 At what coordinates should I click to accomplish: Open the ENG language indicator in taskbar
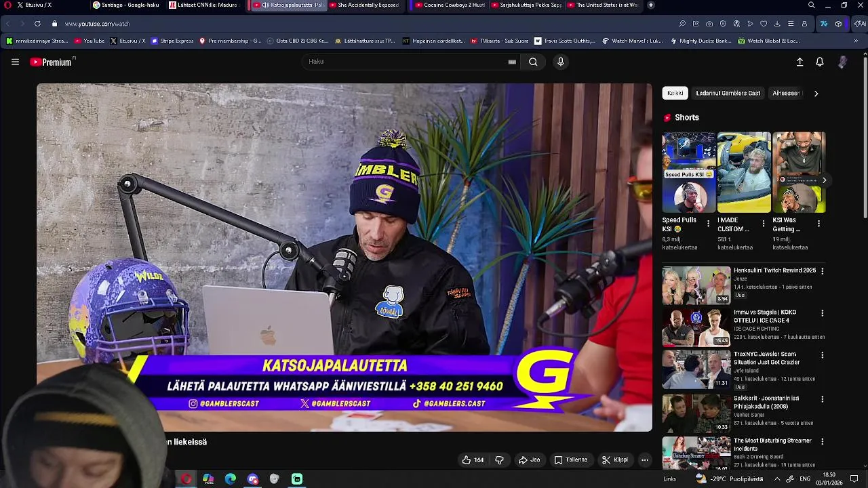[805, 479]
